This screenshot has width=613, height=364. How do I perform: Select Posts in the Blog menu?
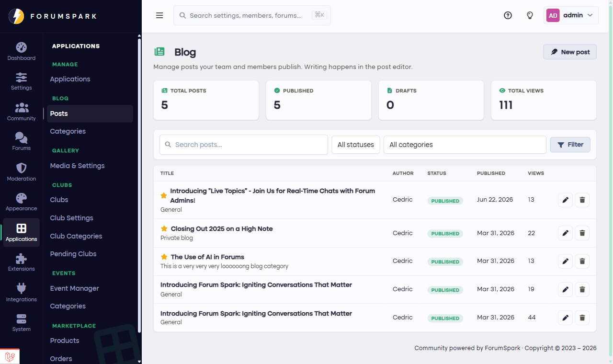pyautogui.click(x=90, y=114)
